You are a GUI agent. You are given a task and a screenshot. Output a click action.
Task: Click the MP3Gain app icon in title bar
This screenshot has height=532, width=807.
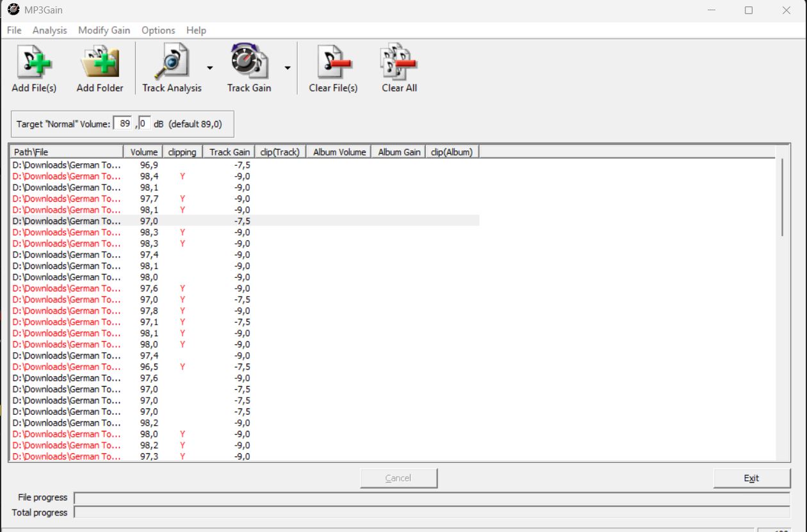(13, 10)
